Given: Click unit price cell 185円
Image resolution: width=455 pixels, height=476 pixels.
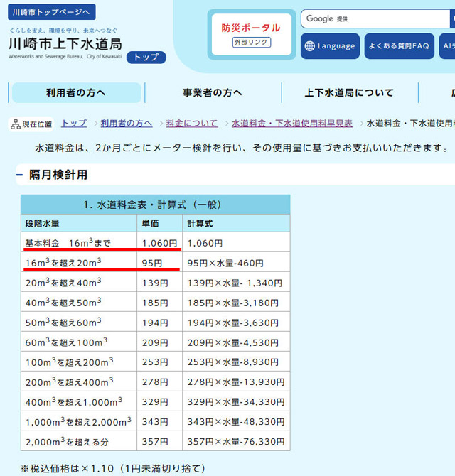Looking at the screenshot, I should click(159, 302).
